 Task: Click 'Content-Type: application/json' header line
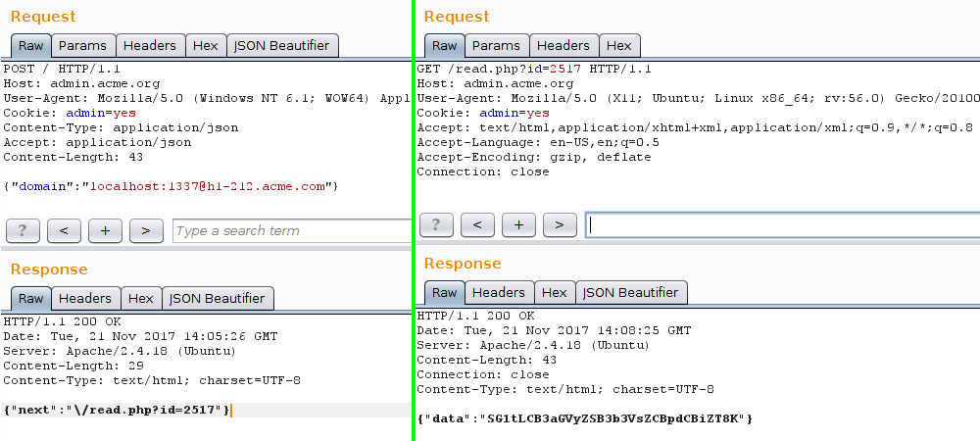pos(121,127)
